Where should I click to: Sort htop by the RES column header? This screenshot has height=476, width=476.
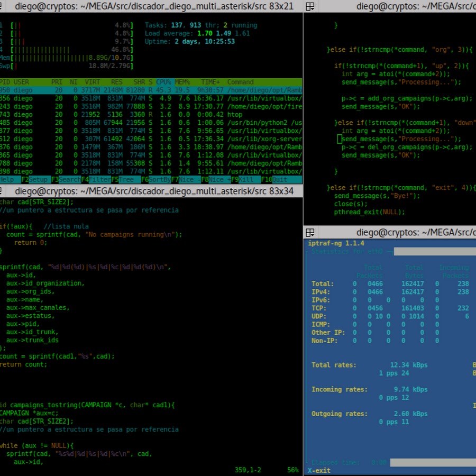click(116, 83)
